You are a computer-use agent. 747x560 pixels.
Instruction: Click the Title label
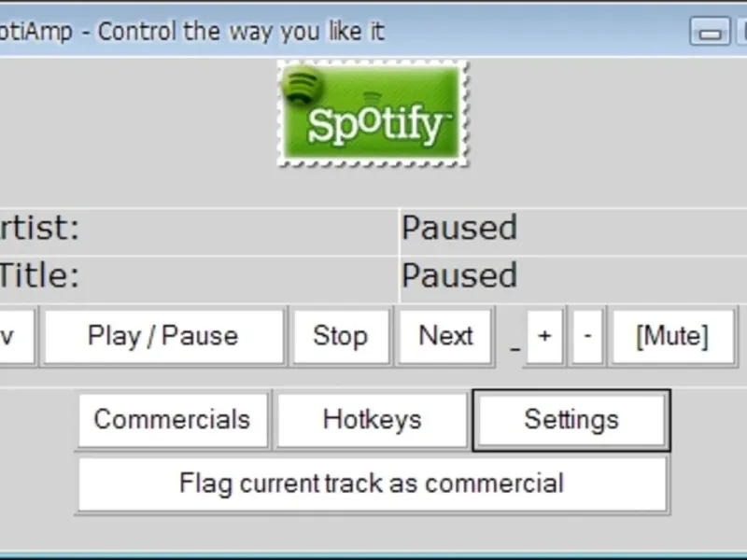pyautogui.click(x=39, y=276)
